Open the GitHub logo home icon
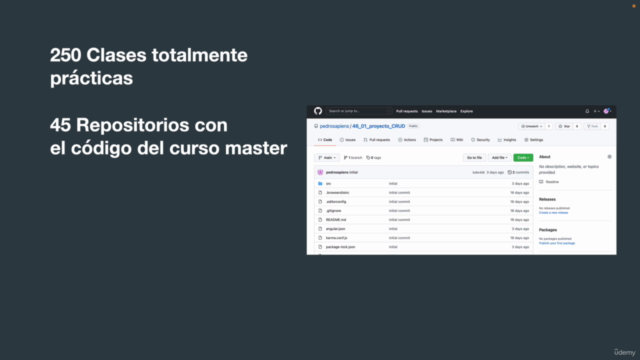Viewport: 640px width, 360px height. tap(318, 111)
